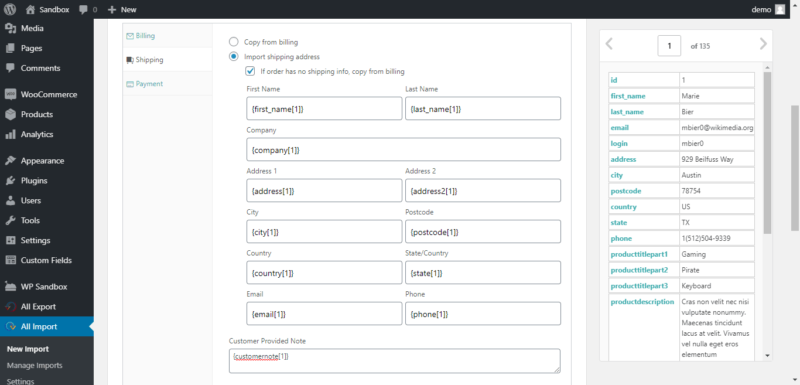
Task: Open the demo user avatar
Action: (780, 9)
